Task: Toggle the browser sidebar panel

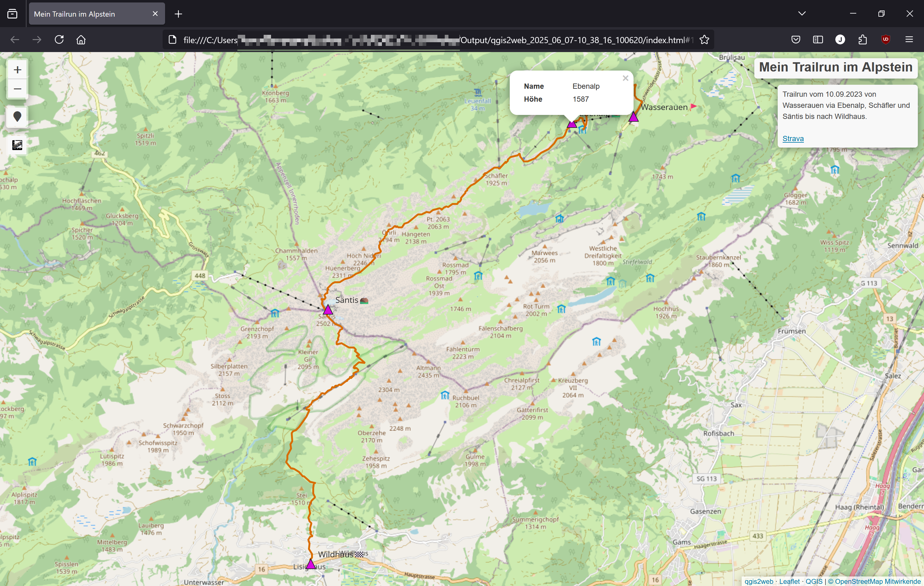Action: (818, 39)
